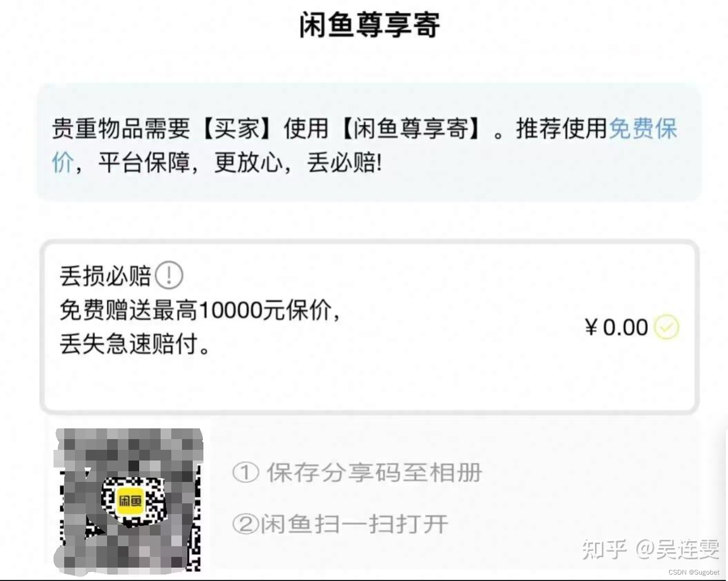Open the blue 免费保价 link
Viewport: 728px width, 581px height.
[x=643, y=129]
